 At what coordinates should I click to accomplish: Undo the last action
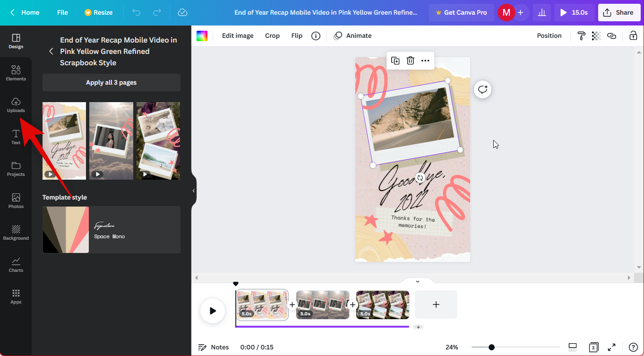137,13
